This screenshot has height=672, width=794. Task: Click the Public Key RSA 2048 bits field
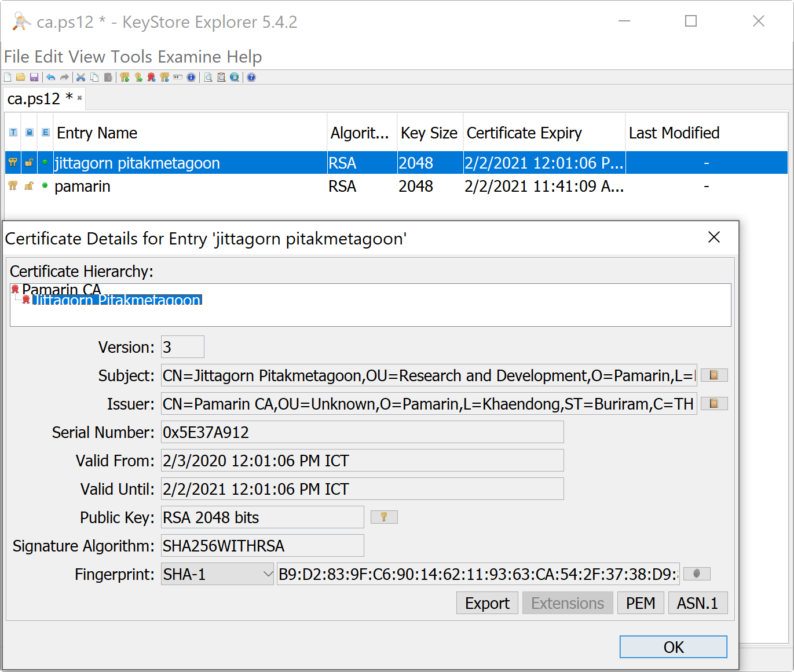coord(262,517)
